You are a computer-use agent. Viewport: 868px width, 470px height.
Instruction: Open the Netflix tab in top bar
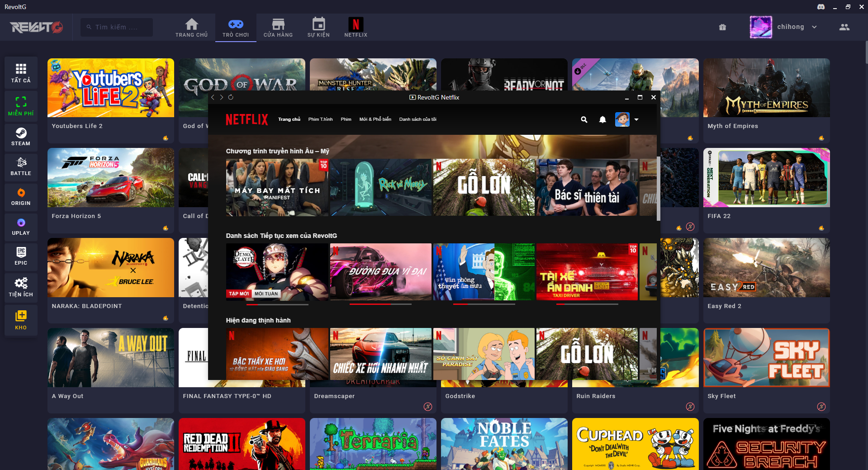click(356, 28)
